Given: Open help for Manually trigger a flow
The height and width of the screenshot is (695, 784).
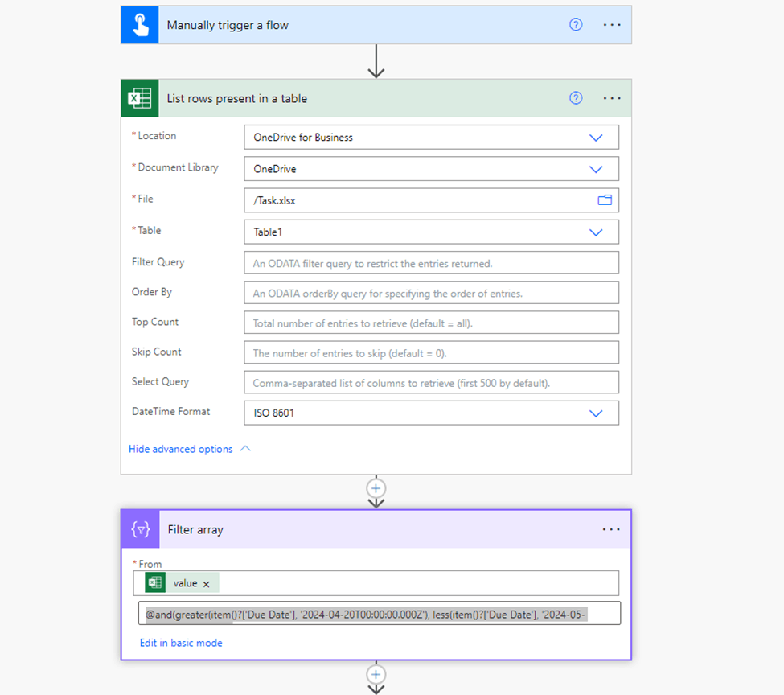Looking at the screenshot, I should pos(576,24).
